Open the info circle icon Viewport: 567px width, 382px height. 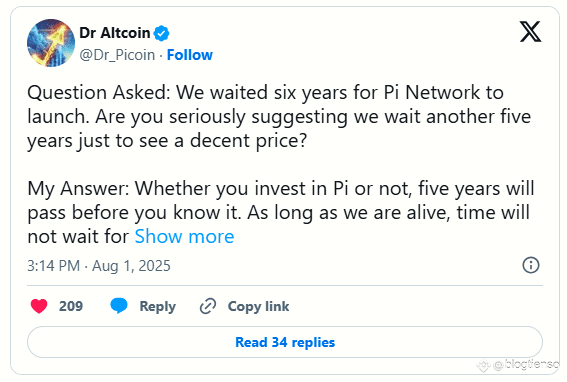[531, 265]
